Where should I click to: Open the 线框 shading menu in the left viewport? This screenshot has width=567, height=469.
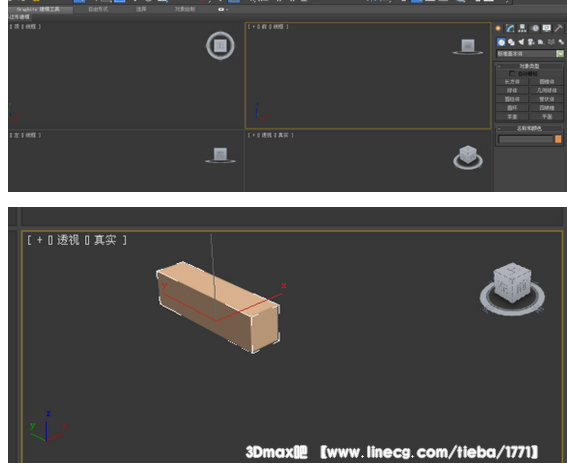[30, 135]
